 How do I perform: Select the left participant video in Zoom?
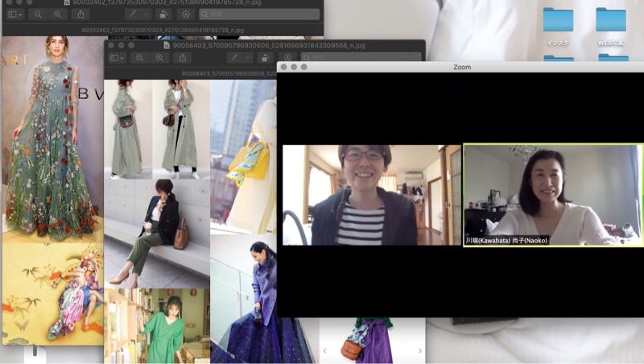click(372, 195)
